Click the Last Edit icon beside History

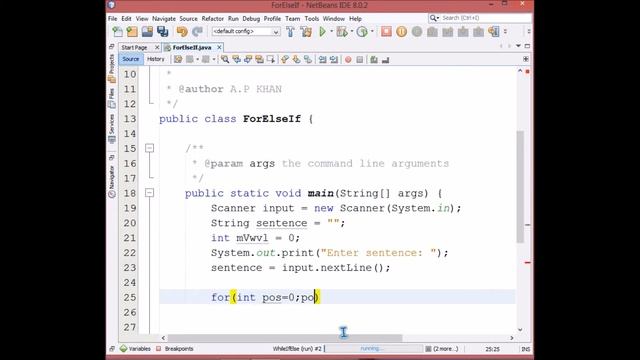coord(178,60)
